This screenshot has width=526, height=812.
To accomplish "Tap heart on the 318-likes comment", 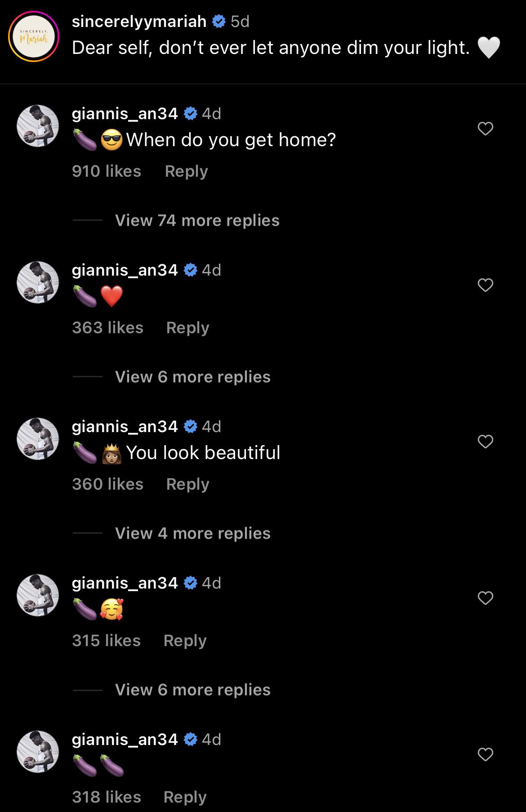I will [x=485, y=754].
